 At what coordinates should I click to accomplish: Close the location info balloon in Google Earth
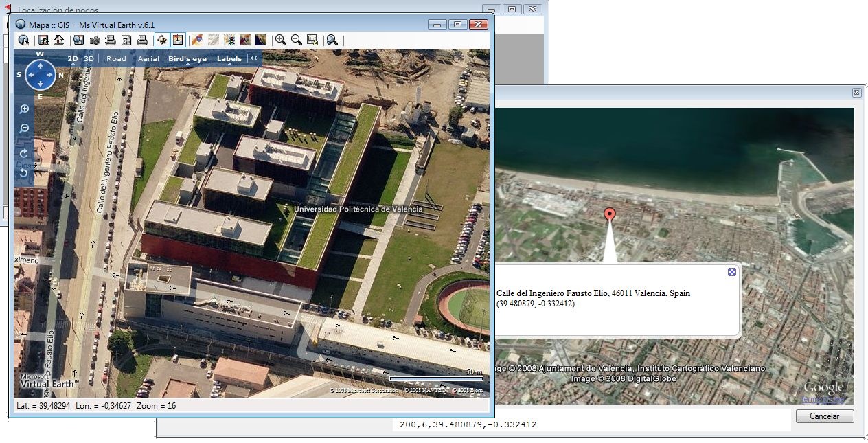coord(731,272)
